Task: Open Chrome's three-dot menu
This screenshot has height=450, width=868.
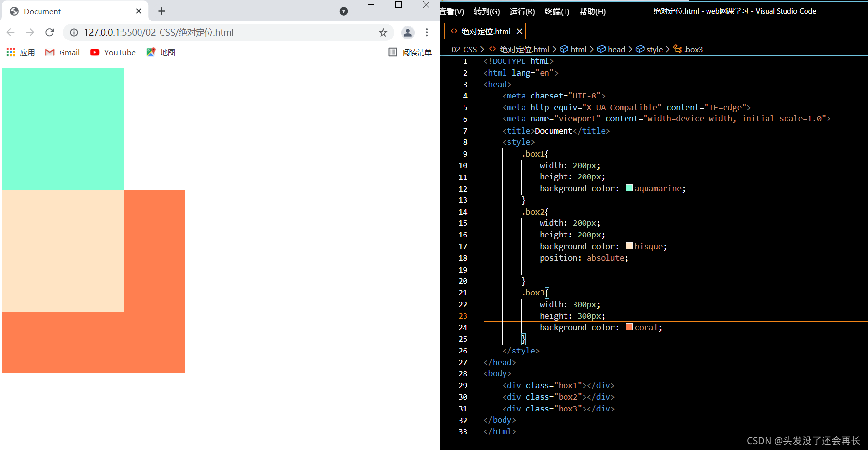Action: point(427,32)
